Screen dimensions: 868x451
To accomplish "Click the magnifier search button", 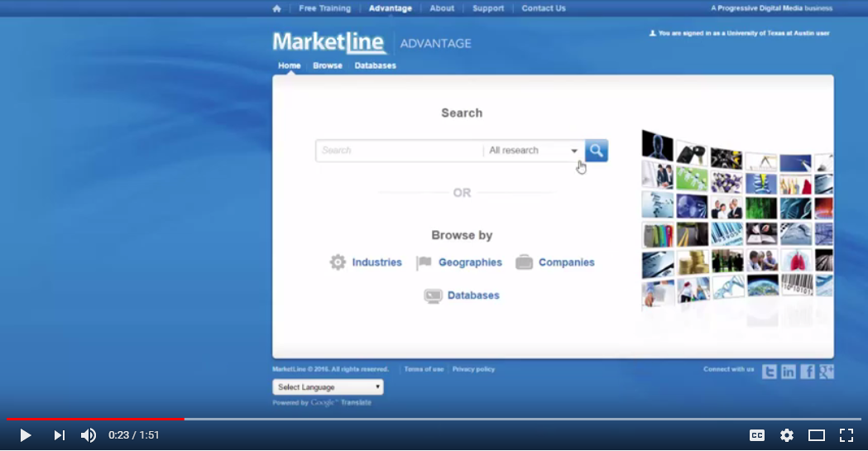I will tap(597, 151).
